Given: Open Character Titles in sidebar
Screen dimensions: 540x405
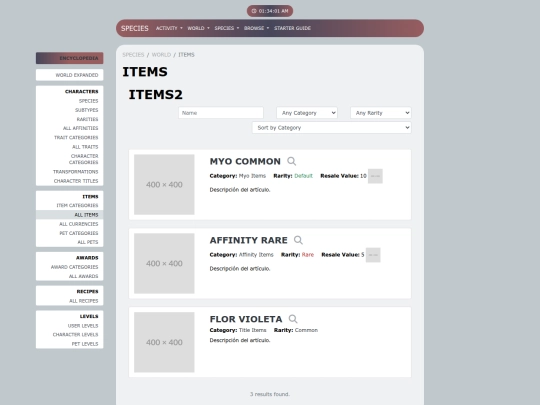Looking at the screenshot, I should click(x=76, y=181).
